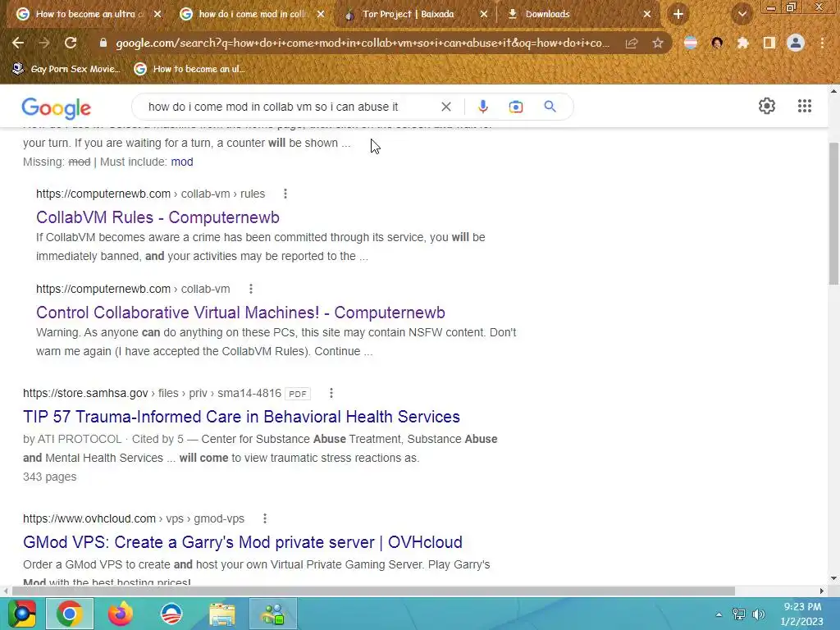The image size is (840, 630).
Task: Click the portrait avatar extension icon
Action: 717,43
